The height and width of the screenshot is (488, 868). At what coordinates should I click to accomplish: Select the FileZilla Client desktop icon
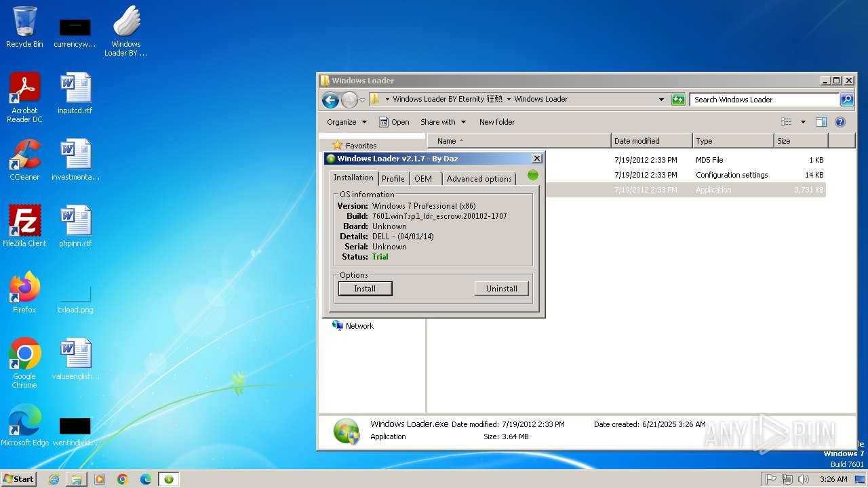24,226
